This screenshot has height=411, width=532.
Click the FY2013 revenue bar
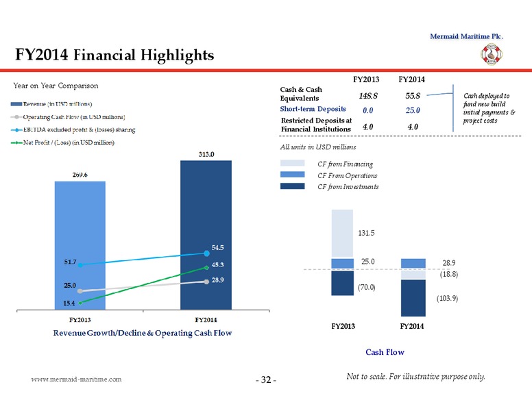80,245
